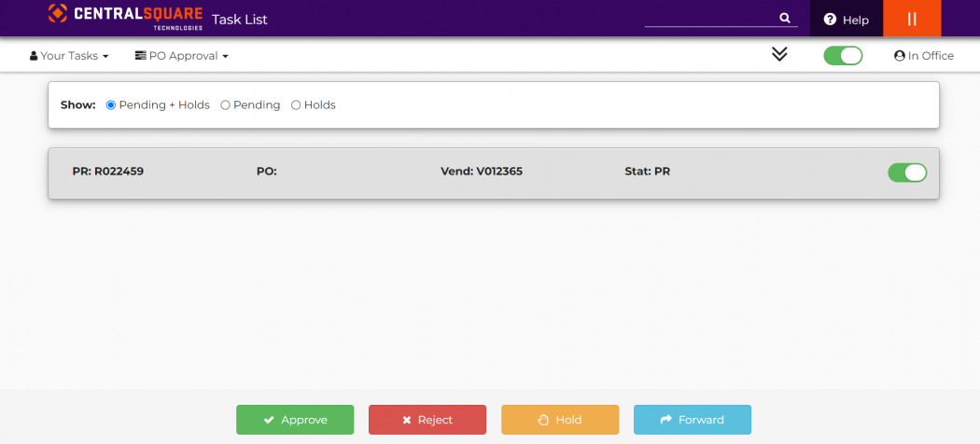
Task: Click the search magnifier icon
Action: tap(784, 18)
